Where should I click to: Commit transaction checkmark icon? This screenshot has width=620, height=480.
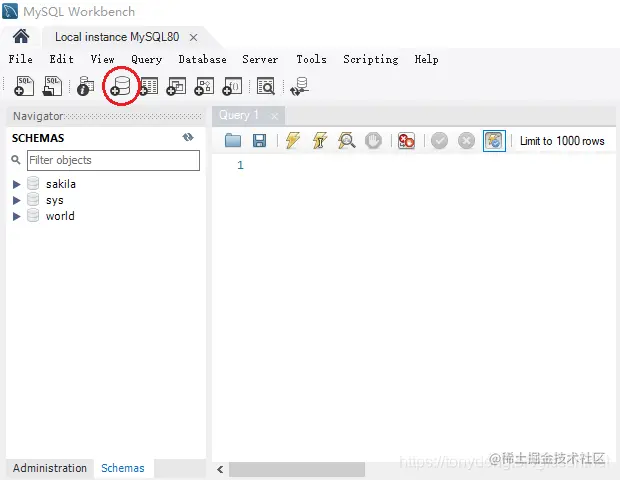[439, 140]
